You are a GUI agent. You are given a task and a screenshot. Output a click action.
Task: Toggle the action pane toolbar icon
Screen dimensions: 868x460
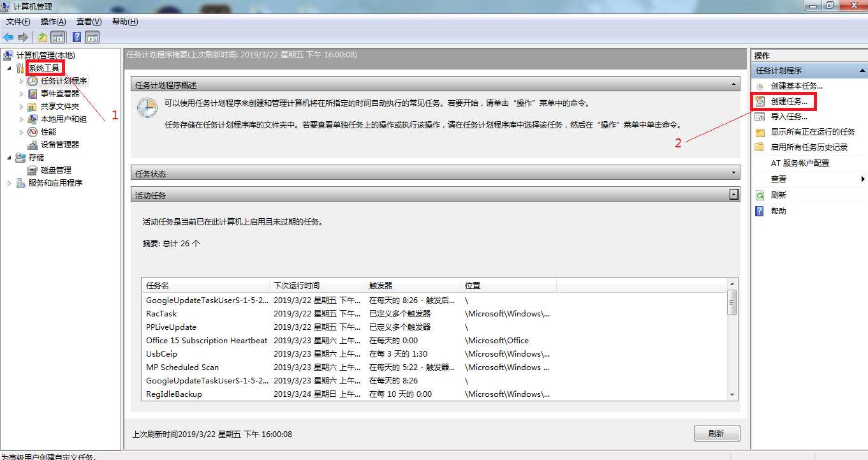click(92, 37)
